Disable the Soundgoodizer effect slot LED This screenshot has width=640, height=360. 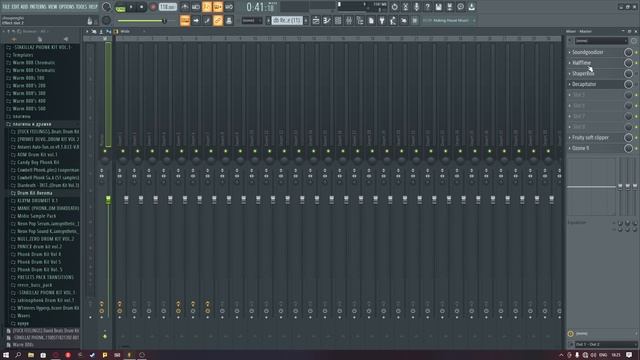point(636,52)
